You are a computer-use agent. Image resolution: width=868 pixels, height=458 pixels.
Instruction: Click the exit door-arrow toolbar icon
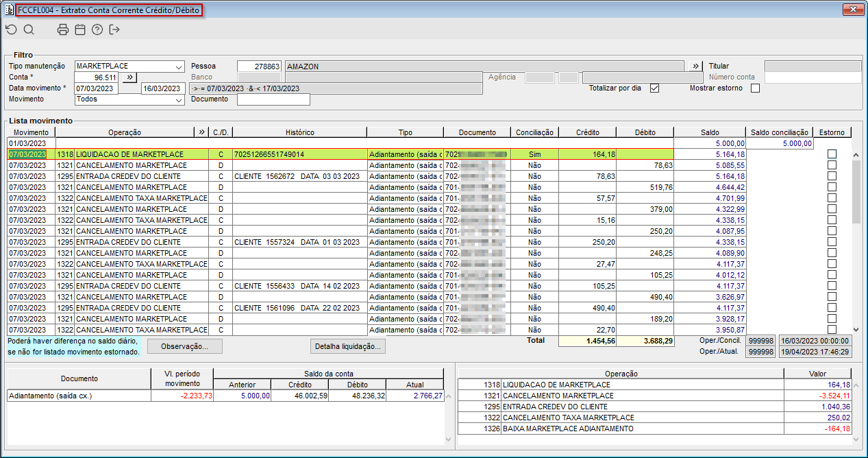click(x=114, y=29)
